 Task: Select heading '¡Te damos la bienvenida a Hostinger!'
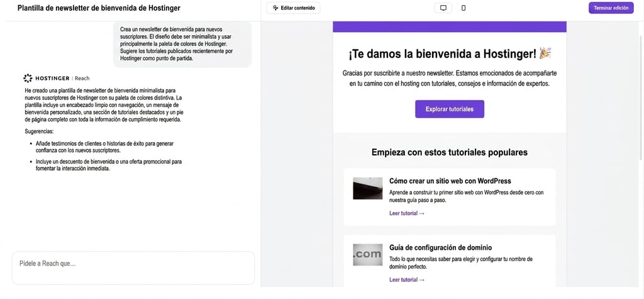(449, 54)
